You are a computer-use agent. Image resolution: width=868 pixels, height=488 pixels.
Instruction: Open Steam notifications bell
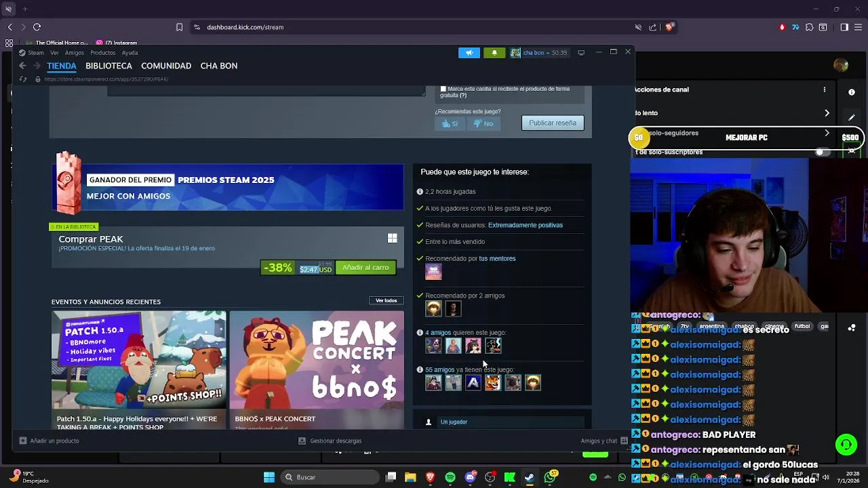[494, 53]
